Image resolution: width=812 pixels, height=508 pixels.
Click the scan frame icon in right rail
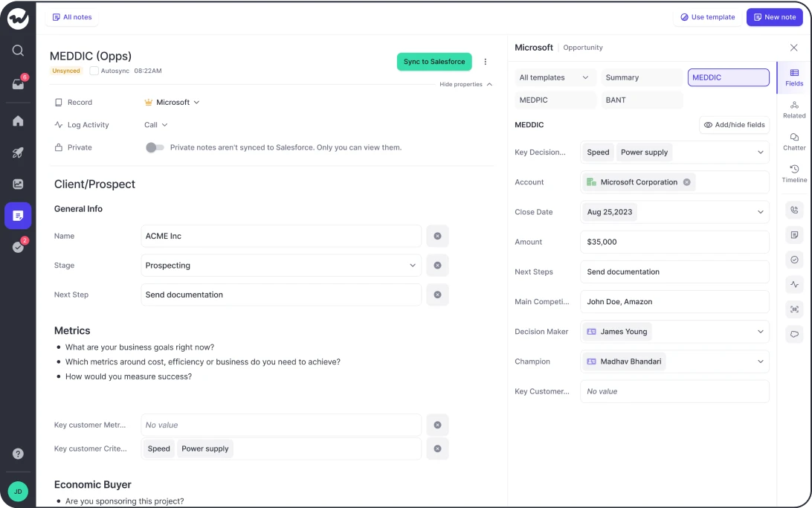pos(794,309)
